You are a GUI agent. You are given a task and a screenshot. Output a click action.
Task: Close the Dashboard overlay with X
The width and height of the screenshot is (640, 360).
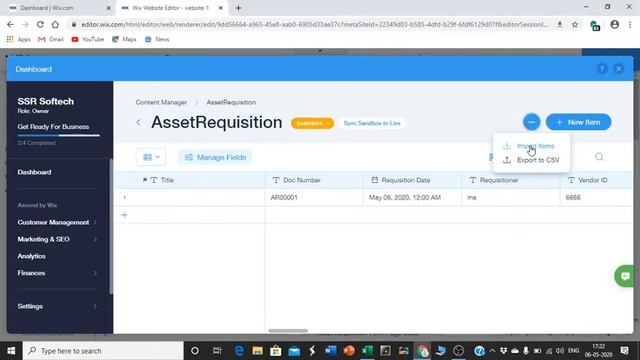[619, 69]
